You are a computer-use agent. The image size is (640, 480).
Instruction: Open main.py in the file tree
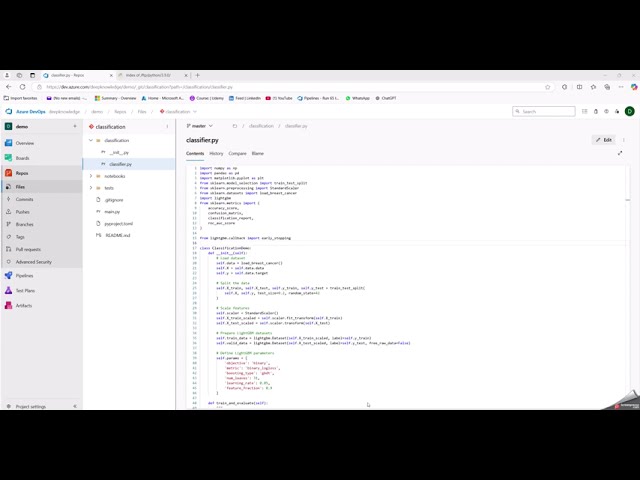pos(112,212)
